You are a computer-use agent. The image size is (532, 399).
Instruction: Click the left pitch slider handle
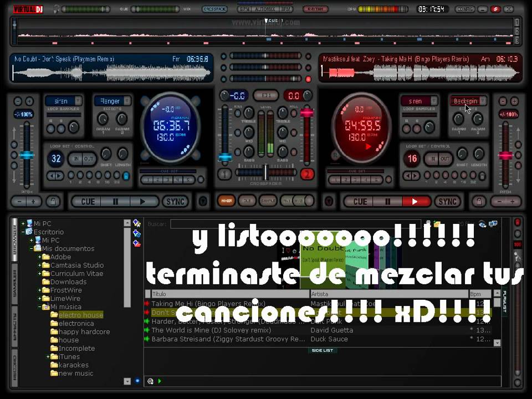click(x=27, y=155)
